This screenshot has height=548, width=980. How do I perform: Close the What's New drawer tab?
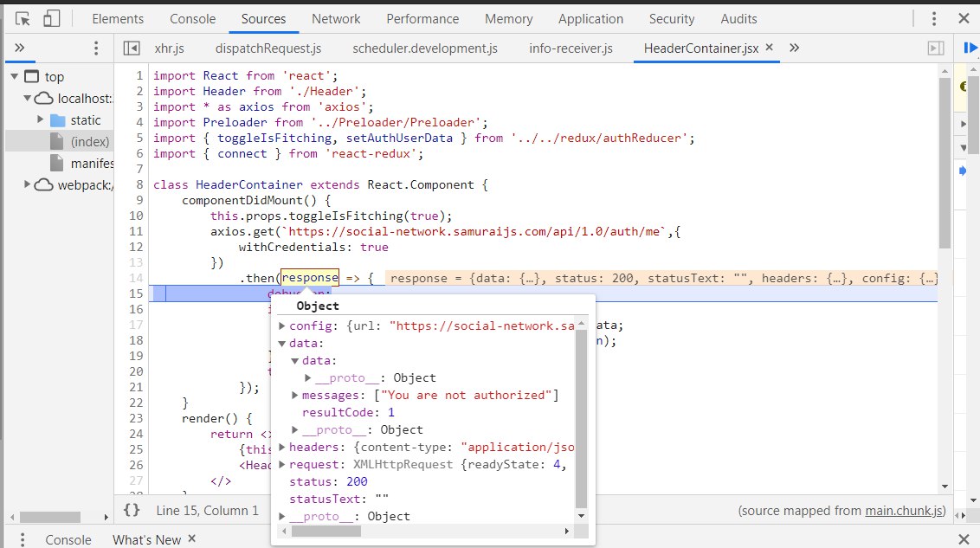[x=192, y=538]
